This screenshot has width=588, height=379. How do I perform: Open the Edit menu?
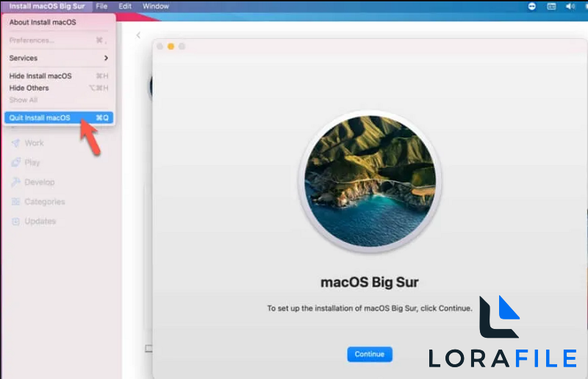[125, 6]
